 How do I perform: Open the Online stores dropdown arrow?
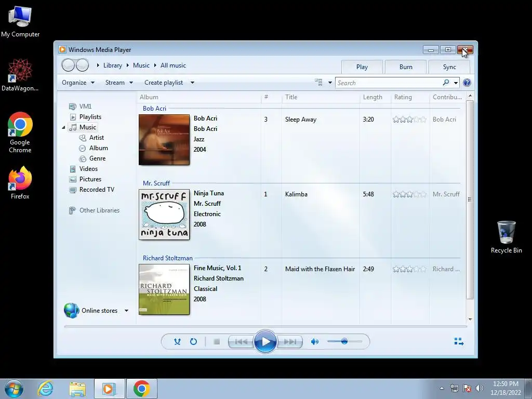(127, 311)
